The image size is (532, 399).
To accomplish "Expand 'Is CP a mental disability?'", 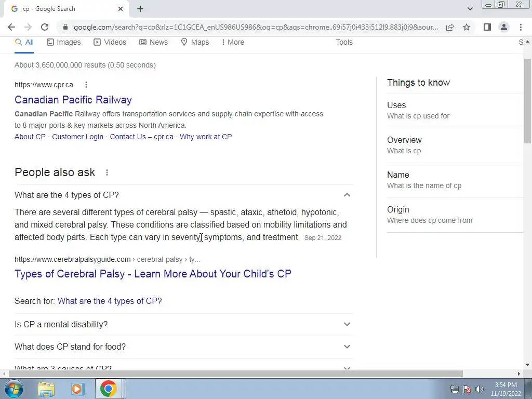I will (x=184, y=324).
